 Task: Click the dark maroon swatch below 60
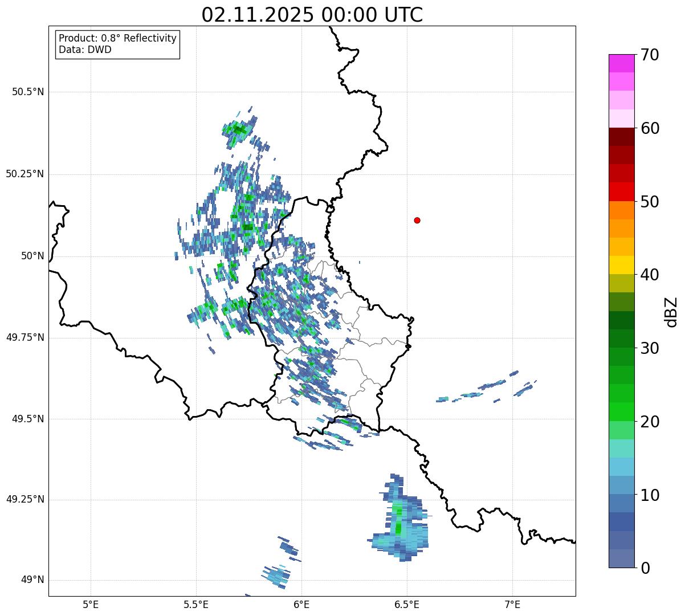point(621,137)
